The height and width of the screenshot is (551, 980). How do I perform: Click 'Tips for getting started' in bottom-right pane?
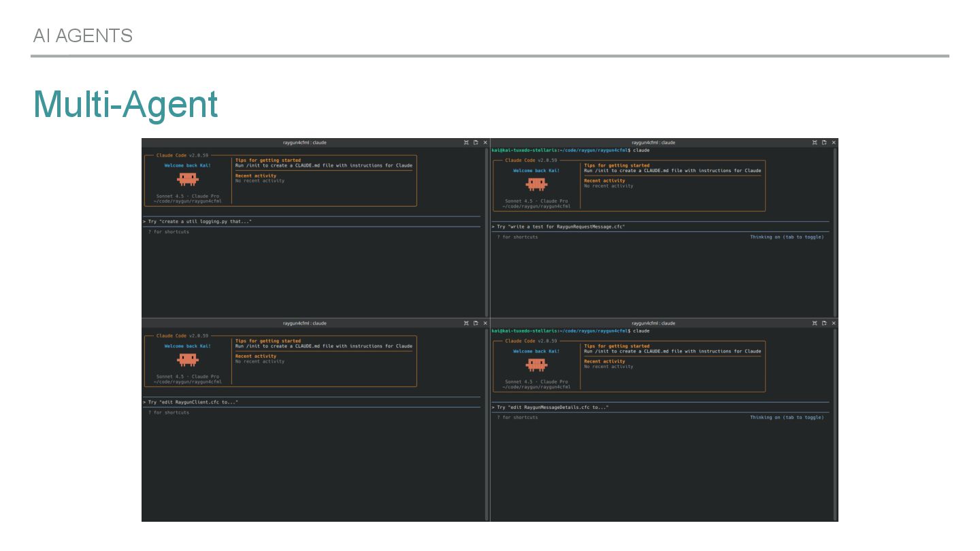tap(617, 346)
